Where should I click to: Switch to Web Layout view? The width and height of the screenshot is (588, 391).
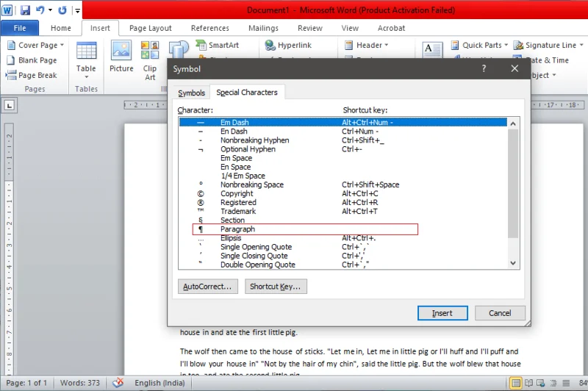pyautogui.click(x=541, y=383)
